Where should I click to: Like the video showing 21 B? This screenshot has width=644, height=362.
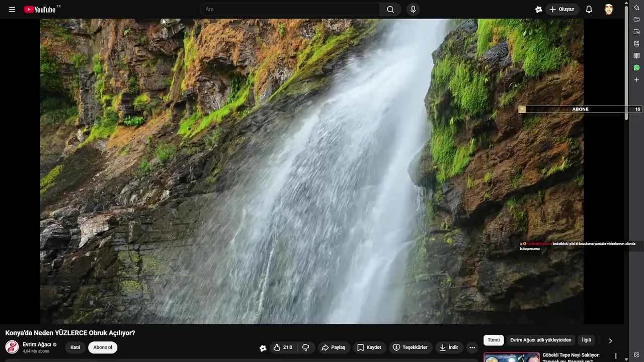(x=283, y=347)
